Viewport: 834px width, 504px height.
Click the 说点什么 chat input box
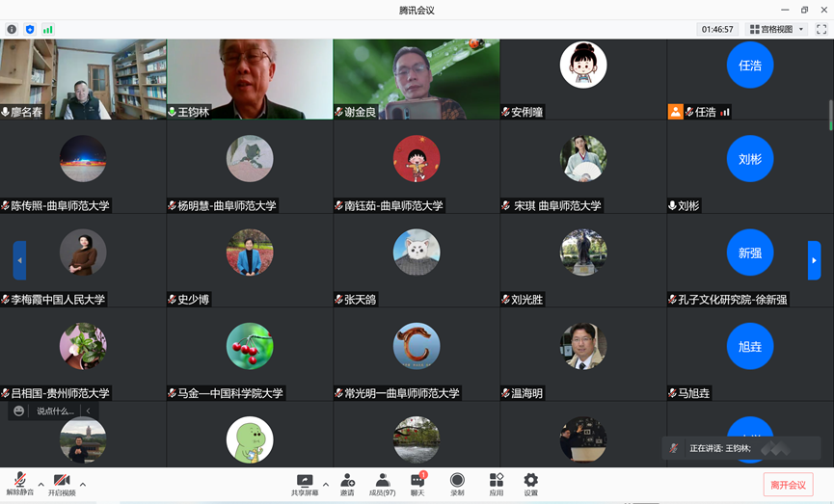click(x=56, y=411)
